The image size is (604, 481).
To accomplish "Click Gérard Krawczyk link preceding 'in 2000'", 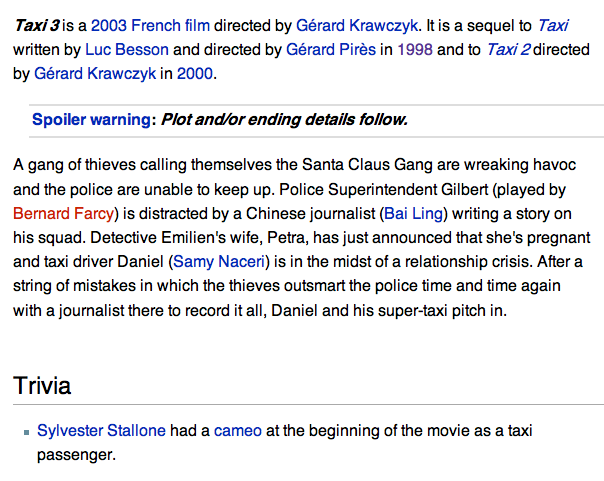I will point(96,73).
